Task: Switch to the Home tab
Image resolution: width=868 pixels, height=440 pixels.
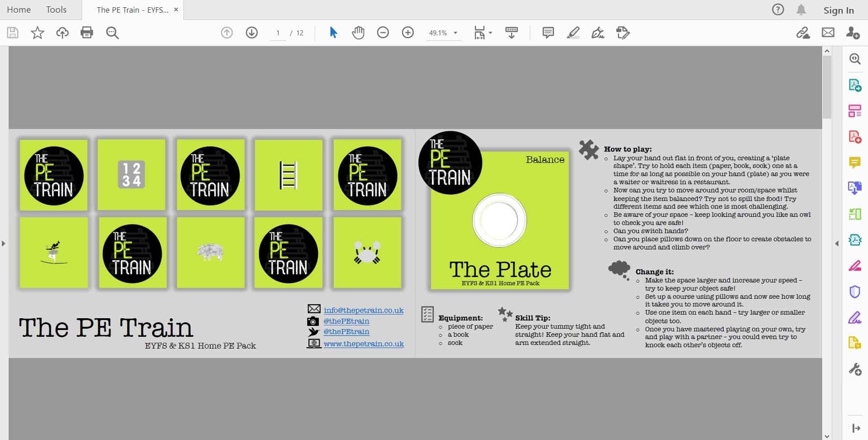Action: [x=19, y=10]
